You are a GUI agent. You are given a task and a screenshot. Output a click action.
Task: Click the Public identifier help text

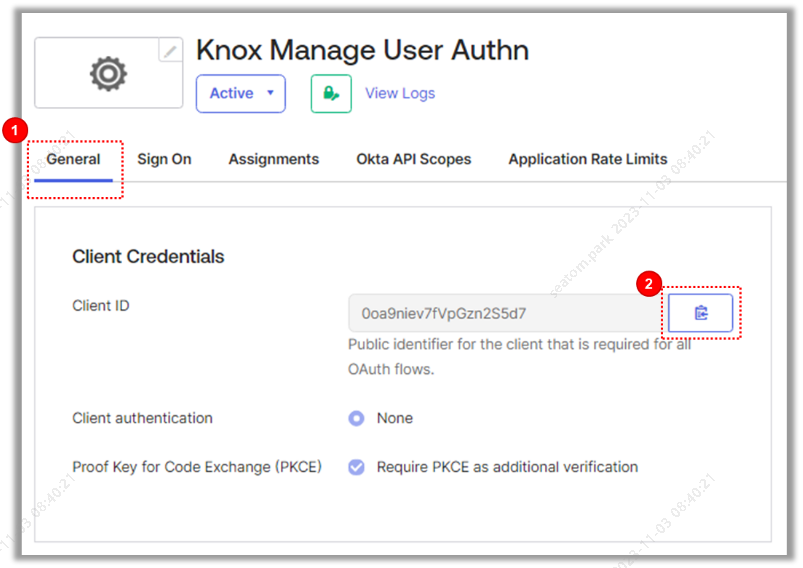click(519, 357)
